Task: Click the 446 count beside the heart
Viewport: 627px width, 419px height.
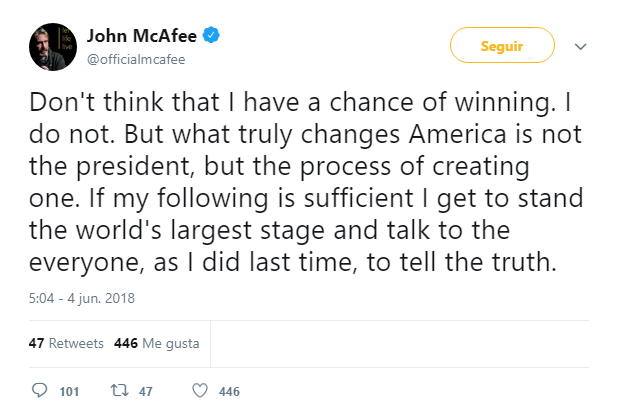Action: [x=229, y=391]
